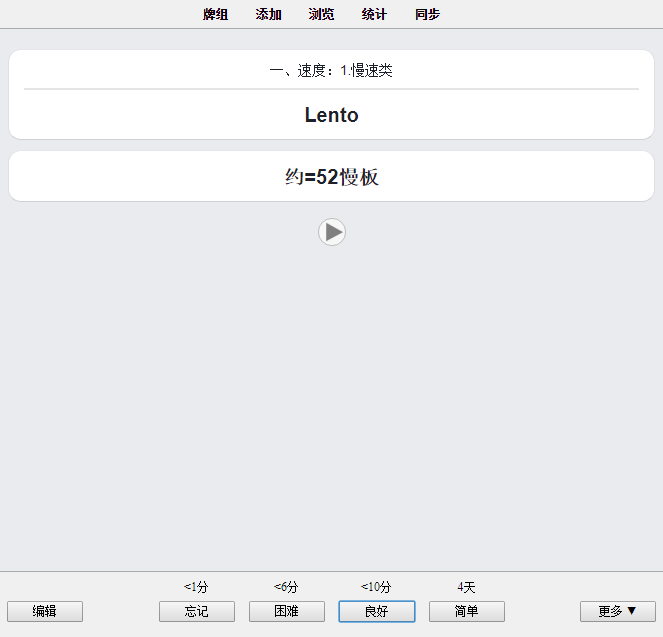This screenshot has height=637, width=663.
Task: Click the answer text 约=52慢板
Action: [x=332, y=177]
